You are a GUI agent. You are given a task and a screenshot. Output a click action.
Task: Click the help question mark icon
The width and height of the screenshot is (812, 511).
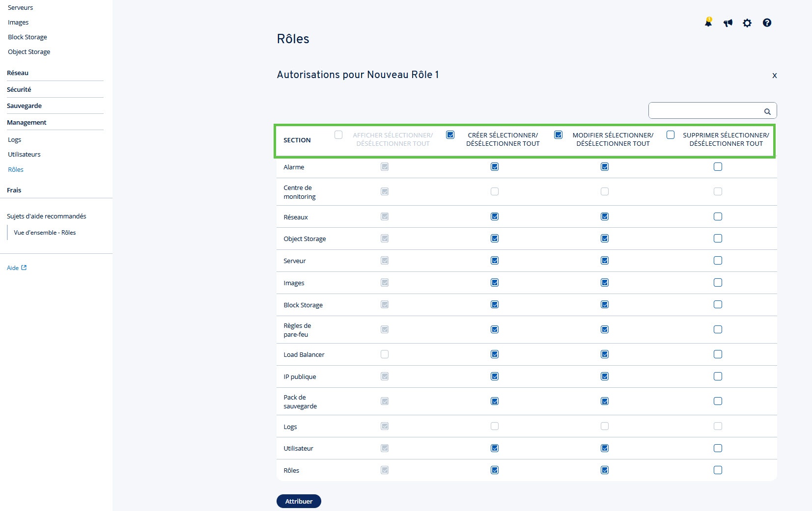767,23
